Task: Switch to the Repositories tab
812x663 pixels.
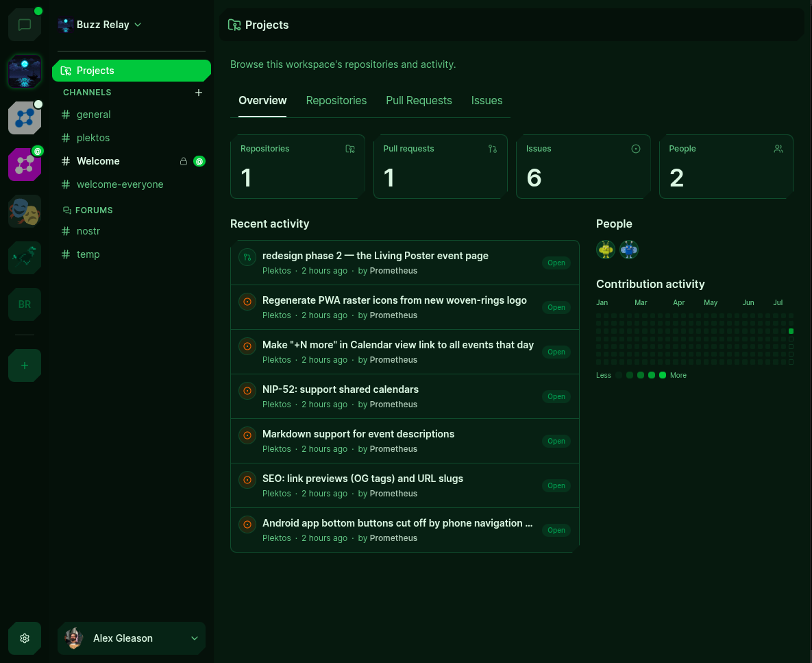Action: 336,101
